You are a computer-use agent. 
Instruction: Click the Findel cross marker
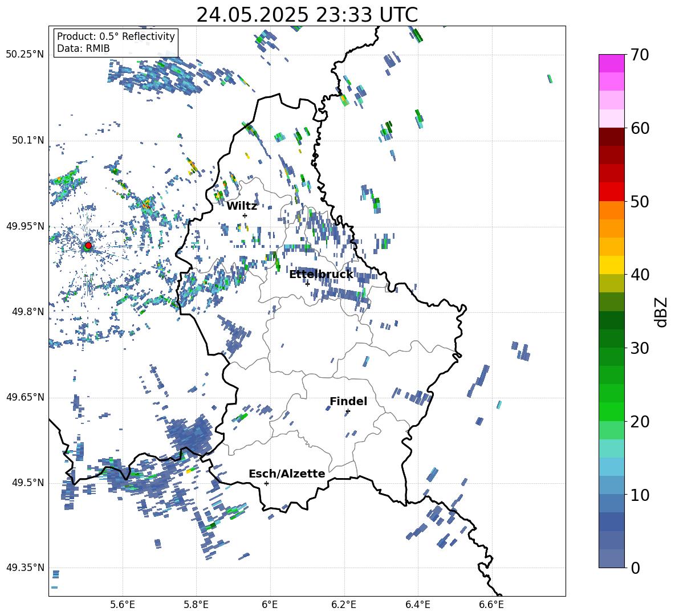click(348, 411)
